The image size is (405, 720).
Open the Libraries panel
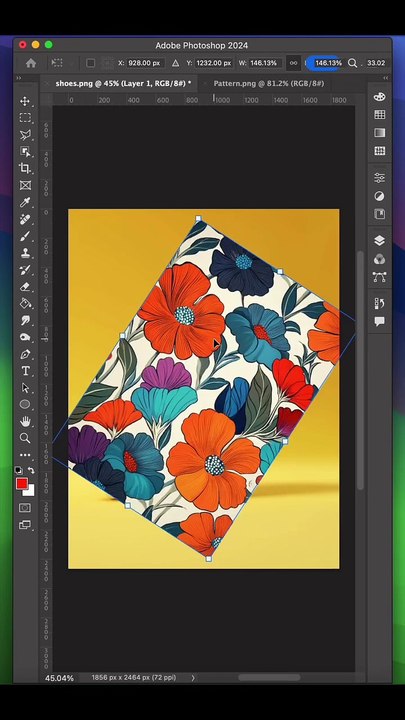[379, 214]
